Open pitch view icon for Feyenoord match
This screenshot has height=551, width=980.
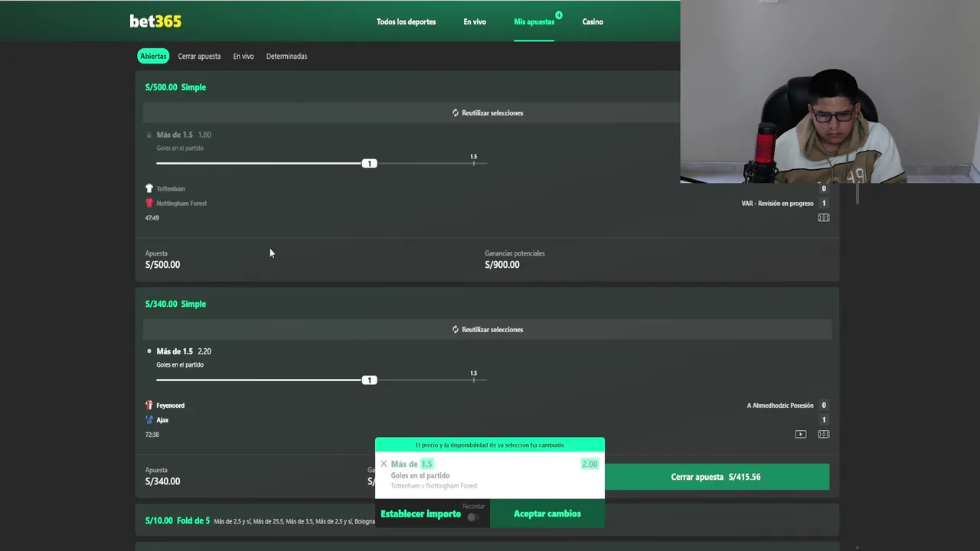(823, 434)
